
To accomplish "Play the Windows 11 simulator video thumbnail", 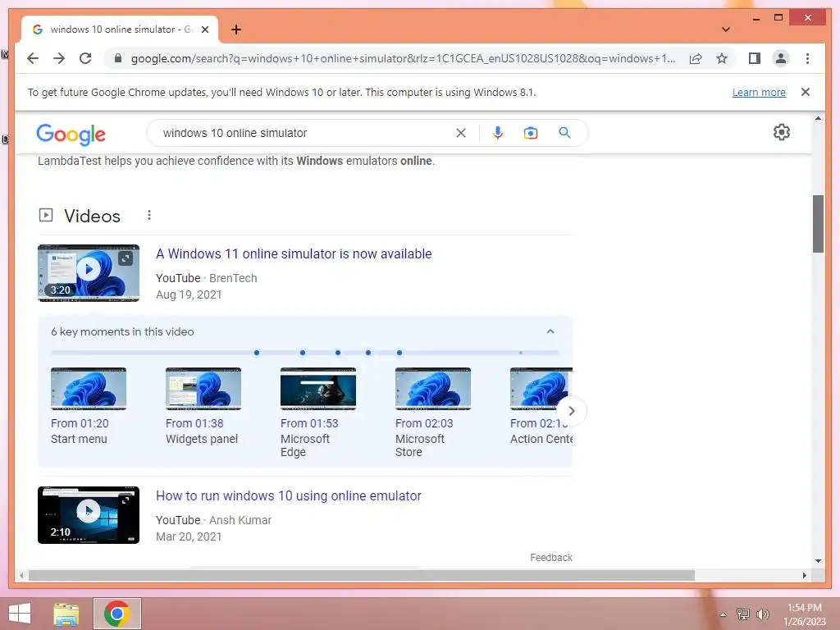I will (x=89, y=273).
